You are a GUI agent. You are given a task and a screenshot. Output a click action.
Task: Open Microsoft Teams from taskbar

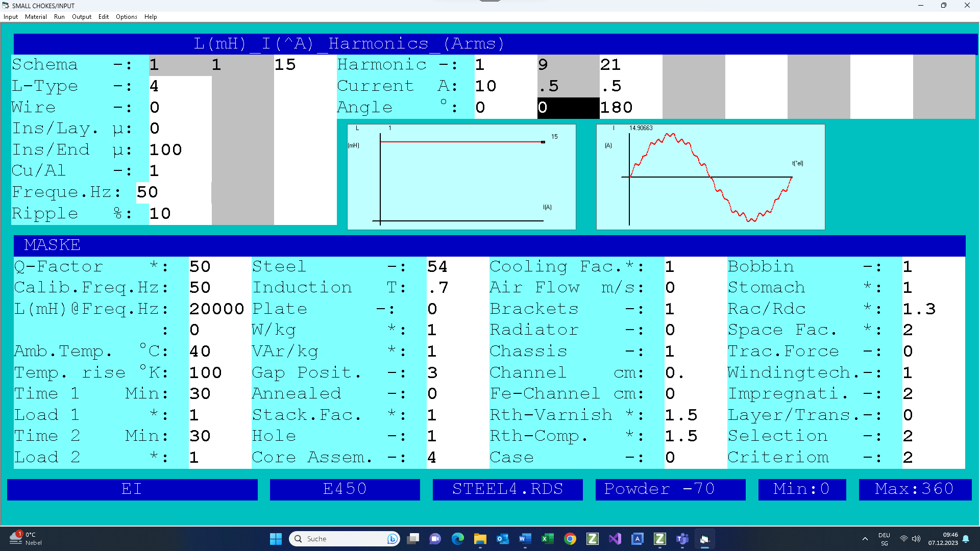[x=682, y=539]
